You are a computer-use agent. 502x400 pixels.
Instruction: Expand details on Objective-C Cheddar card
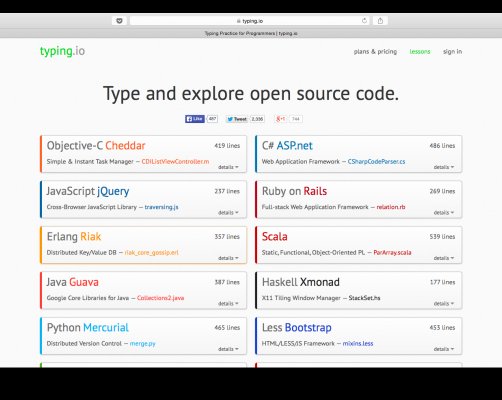click(x=228, y=167)
